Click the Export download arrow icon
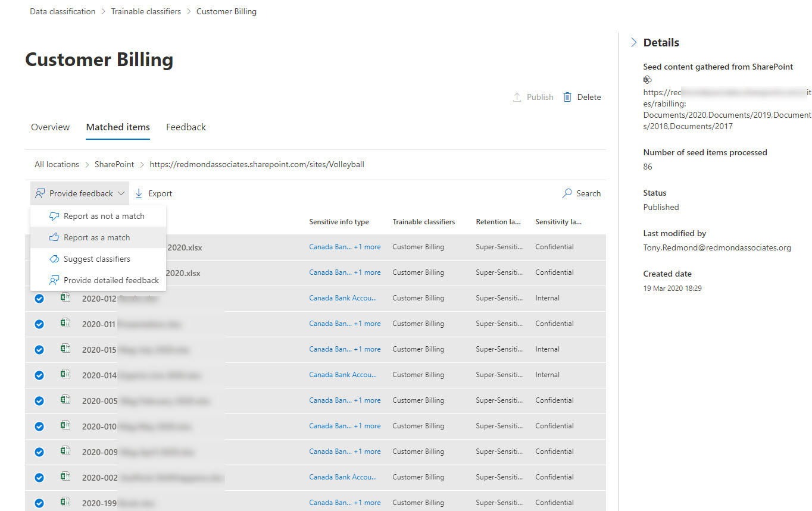The width and height of the screenshot is (812, 511). click(139, 193)
